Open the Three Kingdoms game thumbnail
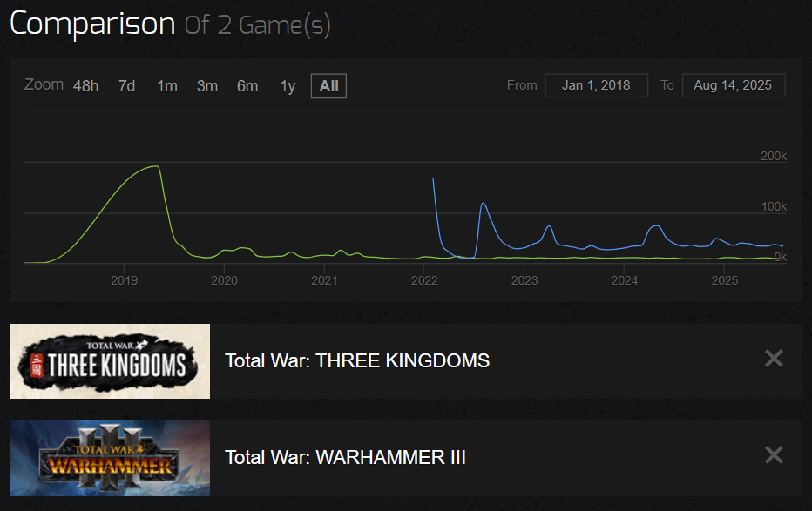The height and width of the screenshot is (511, 812). click(x=110, y=361)
